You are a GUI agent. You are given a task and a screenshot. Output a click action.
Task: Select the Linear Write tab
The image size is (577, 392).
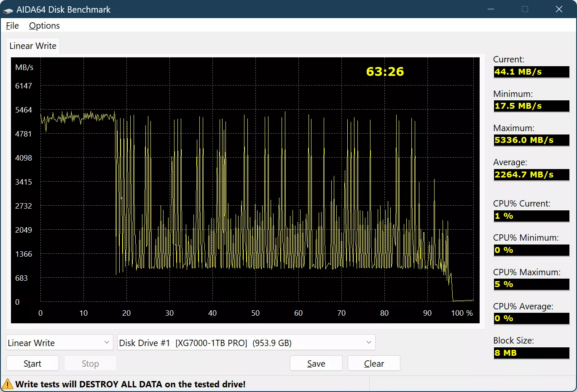pos(33,46)
